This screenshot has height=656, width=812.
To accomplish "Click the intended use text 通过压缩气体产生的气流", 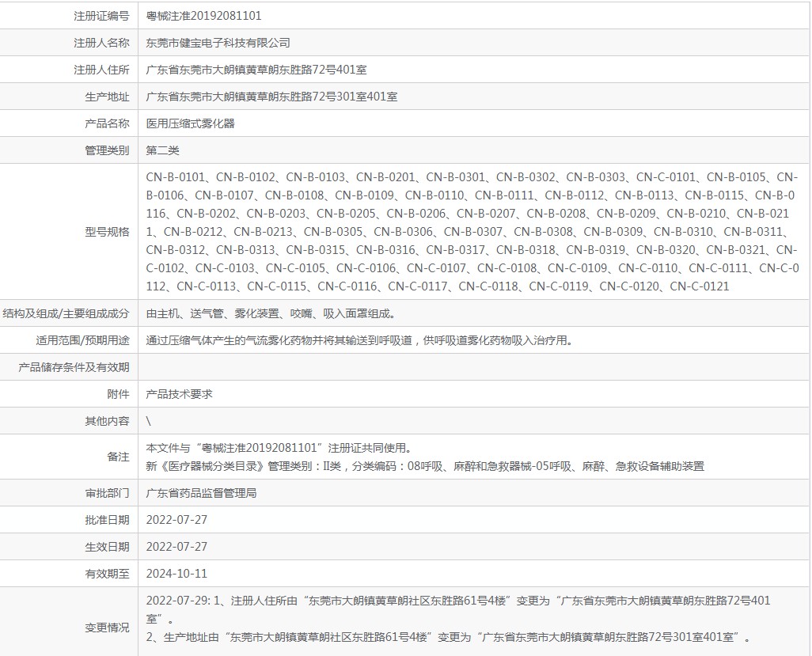I will [x=360, y=341].
